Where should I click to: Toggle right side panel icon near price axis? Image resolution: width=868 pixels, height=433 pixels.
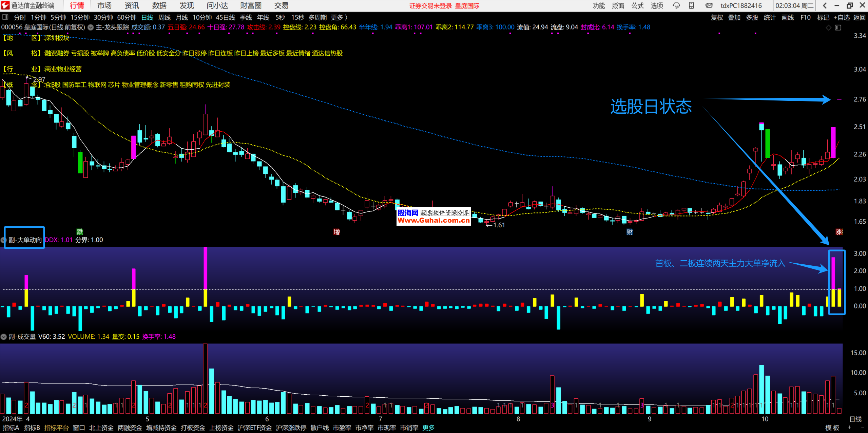[x=838, y=27]
